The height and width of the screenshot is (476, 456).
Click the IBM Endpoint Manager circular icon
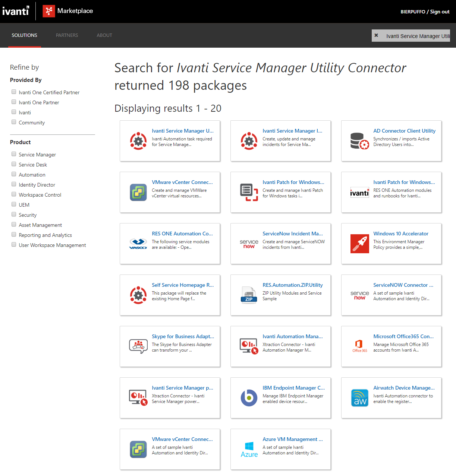249,398
